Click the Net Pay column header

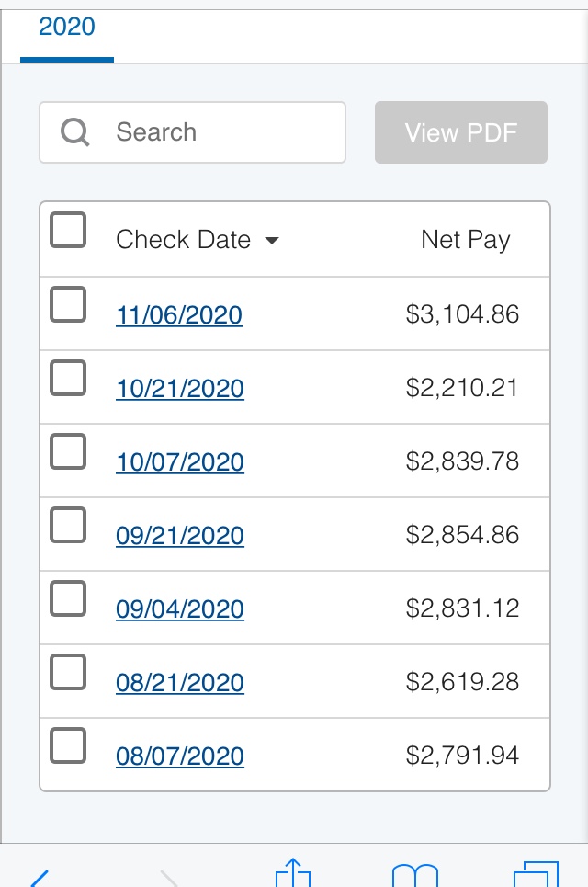click(x=465, y=240)
